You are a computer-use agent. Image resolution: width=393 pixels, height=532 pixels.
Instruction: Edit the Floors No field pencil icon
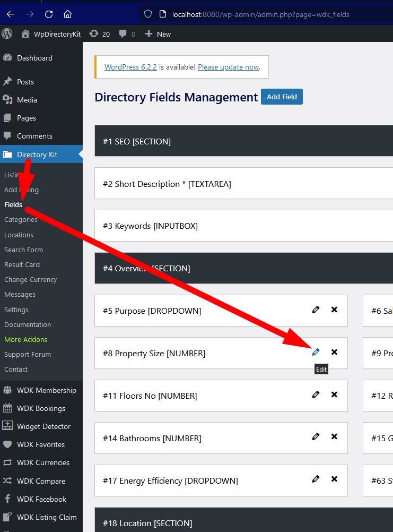pos(316,394)
